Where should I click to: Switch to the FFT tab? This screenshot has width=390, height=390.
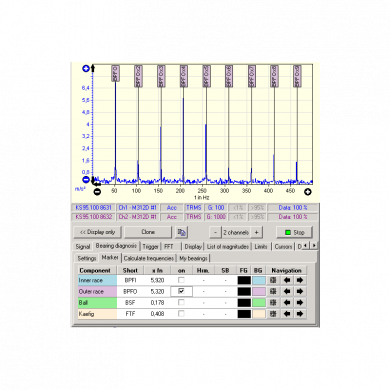click(169, 247)
